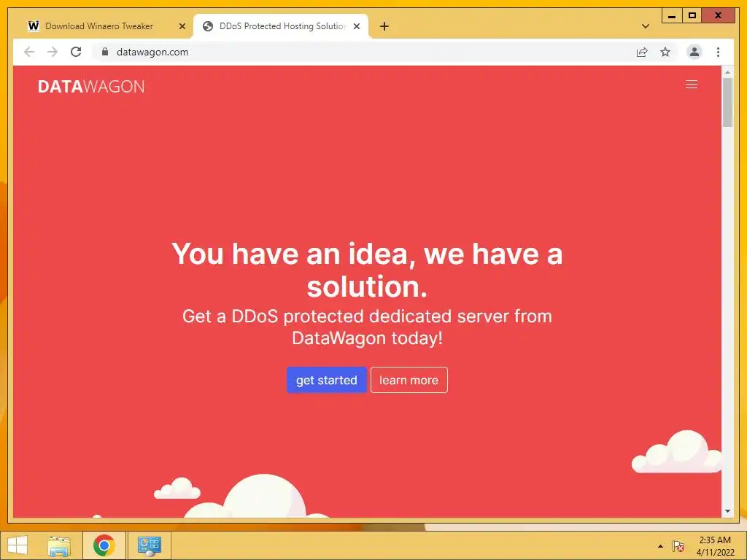Reload the current page
The height and width of the screenshot is (560, 747).
pyautogui.click(x=76, y=52)
